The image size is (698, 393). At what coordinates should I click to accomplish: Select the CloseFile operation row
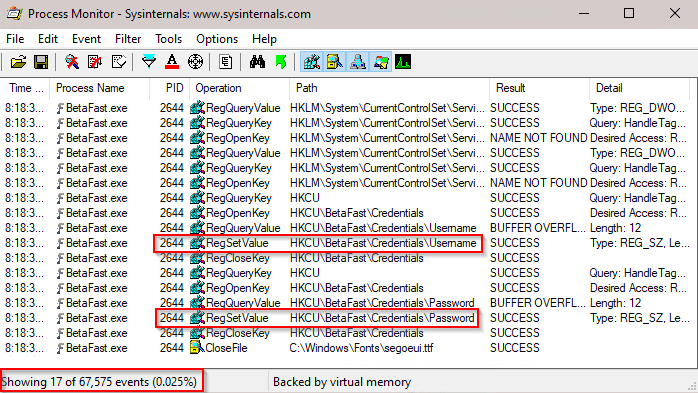(346, 348)
